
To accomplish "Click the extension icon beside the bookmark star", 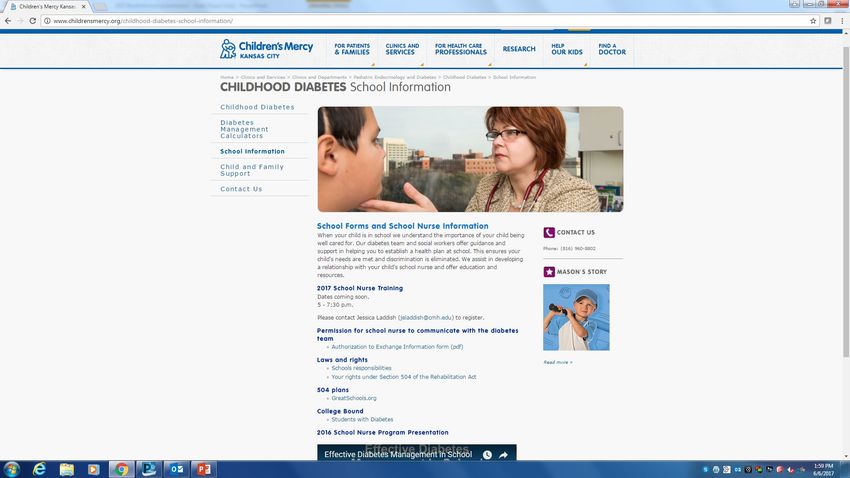I will point(828,21).
